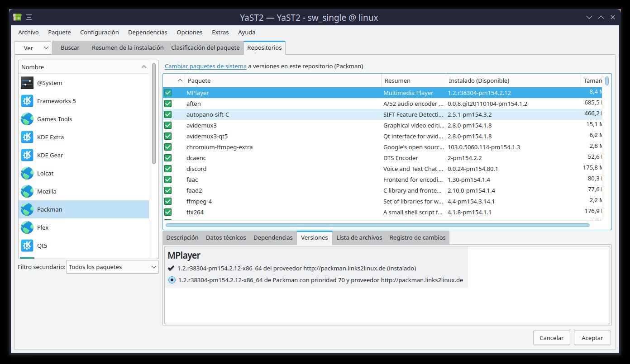Toggle the discord package checkbox
The image size is (630, 364).
coord(168,169)
